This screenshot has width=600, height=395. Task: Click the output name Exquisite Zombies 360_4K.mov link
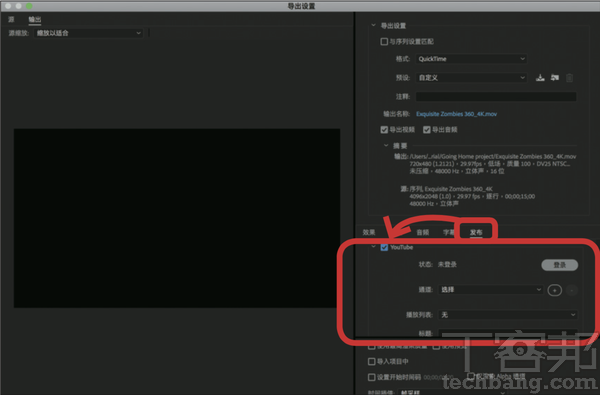[x=457, y=114]
